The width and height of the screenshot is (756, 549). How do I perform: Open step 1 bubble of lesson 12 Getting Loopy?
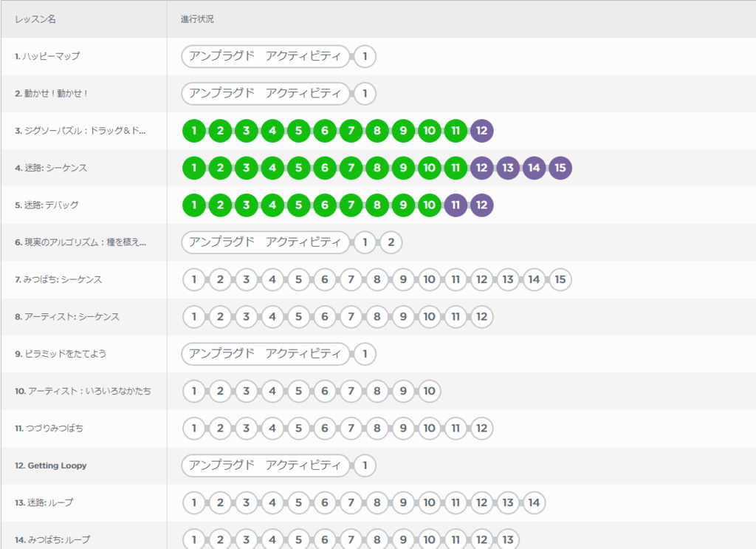coord(365,466)
